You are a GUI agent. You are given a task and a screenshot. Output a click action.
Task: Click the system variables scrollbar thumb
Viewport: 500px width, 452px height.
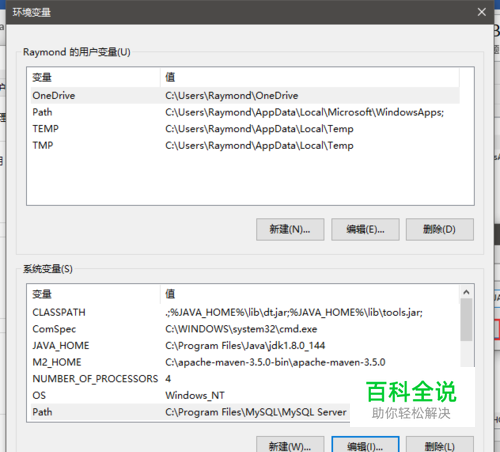[x=466, y=320]
